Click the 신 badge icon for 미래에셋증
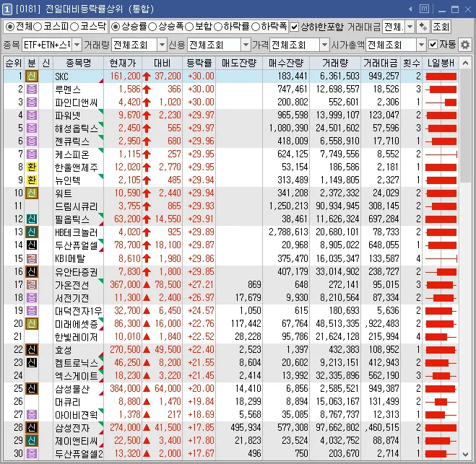The width and height of the screenshot is (476, 464). click(32, 323)
